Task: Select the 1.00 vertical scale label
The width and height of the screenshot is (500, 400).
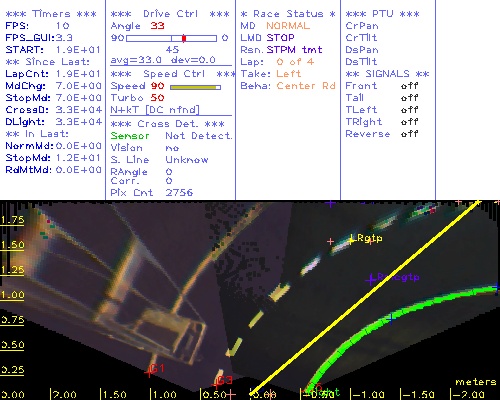Action: pyautogui.click(x=12, y=295)
